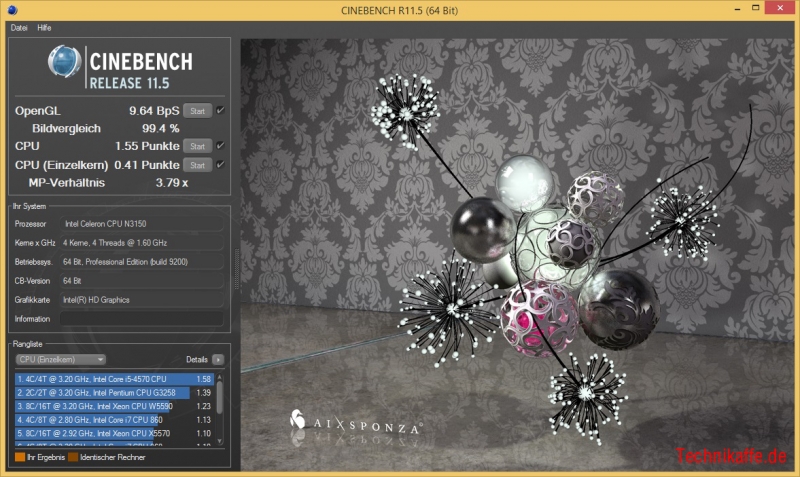Image resolution: width=800 pixels, height=477 pixels.
Task: Click the Einzelkern score 0.41 Punkte
Action: [x=147, y=165]
